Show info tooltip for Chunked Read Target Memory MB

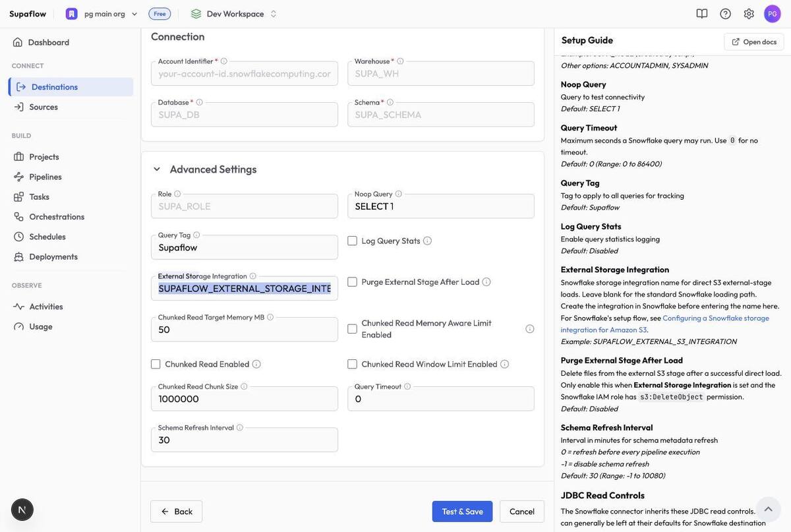(270, 317)
